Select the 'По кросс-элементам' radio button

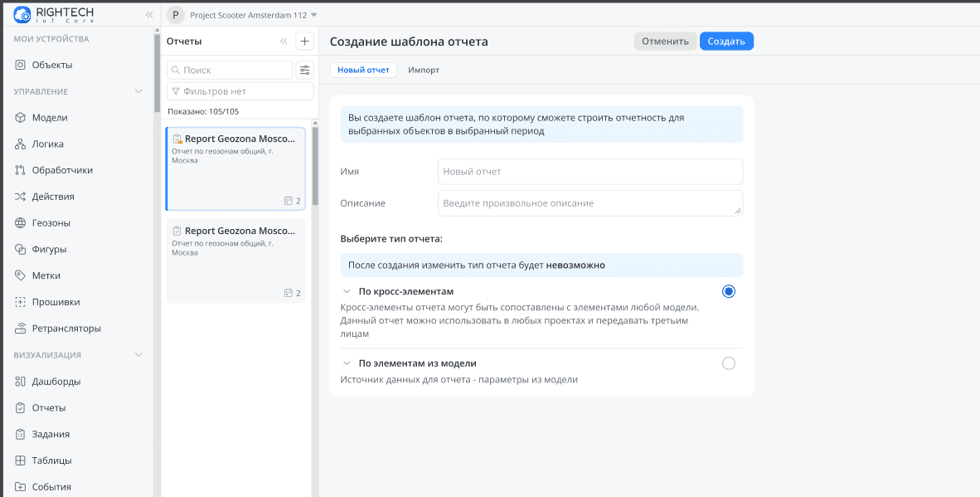pos(728,291)
